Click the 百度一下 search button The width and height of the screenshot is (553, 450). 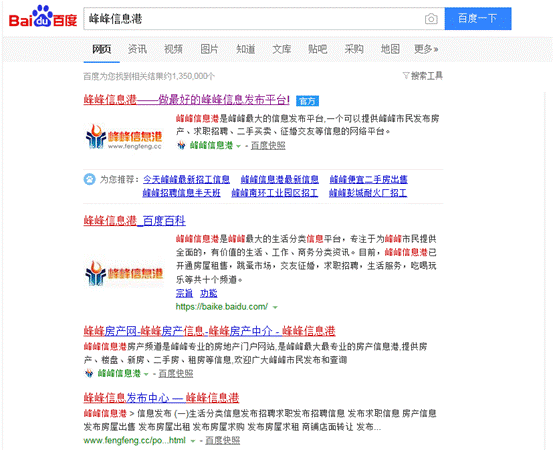[x=478, y=18]
